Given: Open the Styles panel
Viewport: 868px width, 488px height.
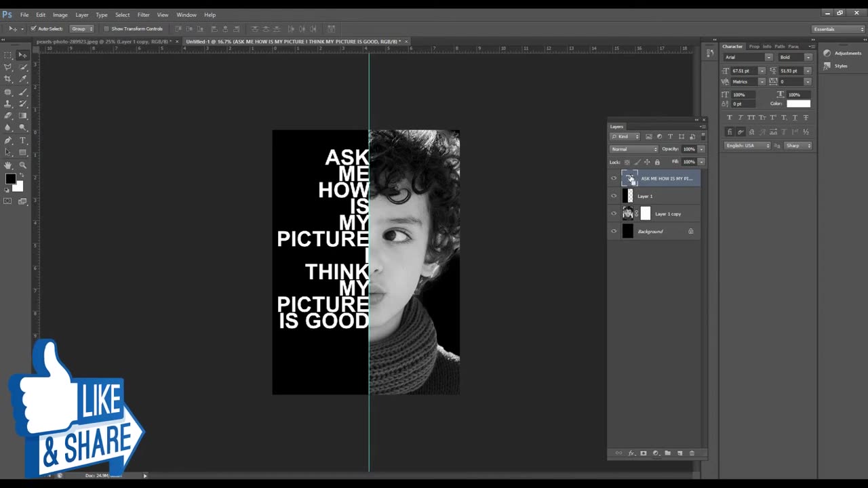Looking at the screenshot, I should coord(836,66).
